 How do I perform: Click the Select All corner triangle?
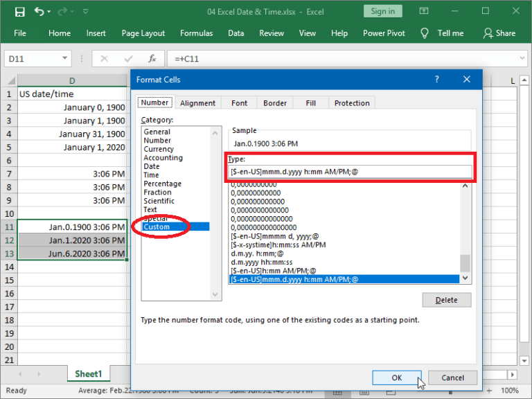11,81
